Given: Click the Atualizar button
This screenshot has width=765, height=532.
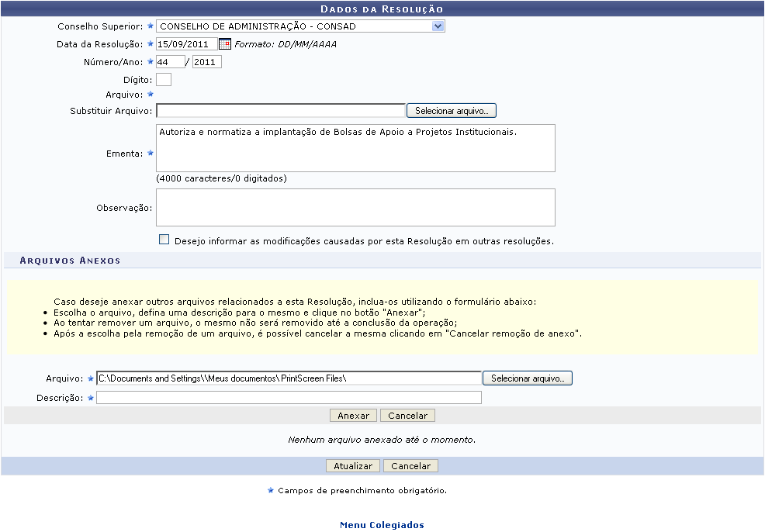Looking at the screenshot, I should pyautogui.click(x=354, y=466).
